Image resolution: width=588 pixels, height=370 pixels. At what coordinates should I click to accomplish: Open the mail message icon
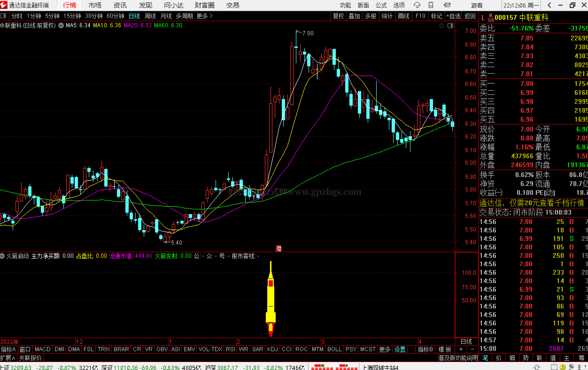(x=447, y=5)
